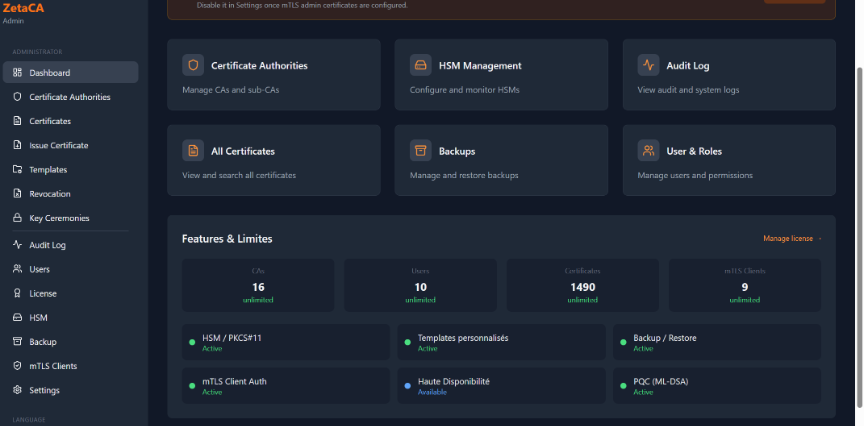Click the Users people icon in sidebar
Viewport: 864px width, 426px height.
[17, 269]
